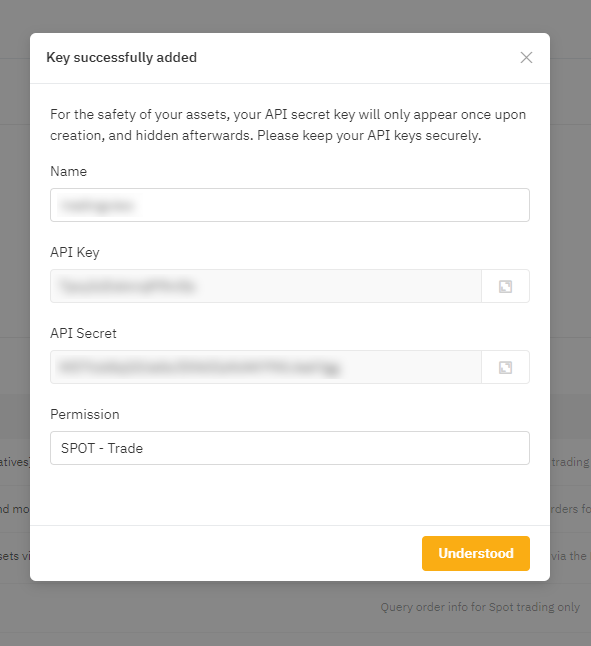591x646 pixels.
Task: Click the dimmed 'trading' text behind the dialog
Action: click(x=570, y=462)
